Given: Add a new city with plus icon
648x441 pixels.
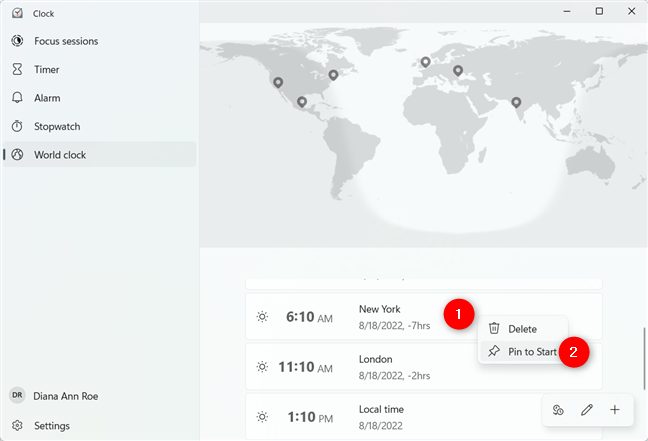Looking at the screenshot, I should [615, 410].
